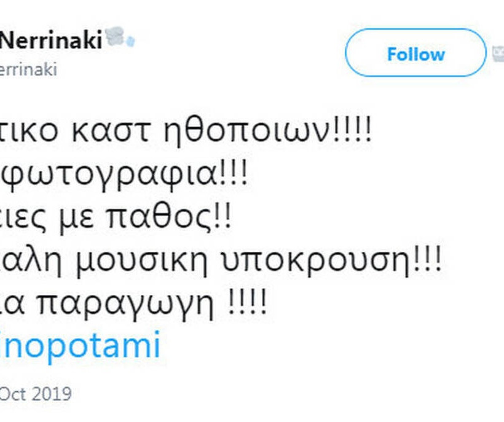The width and height of the screenshot is (504, 422).
Task: Click the errinaki username handle
Action: 28,69
